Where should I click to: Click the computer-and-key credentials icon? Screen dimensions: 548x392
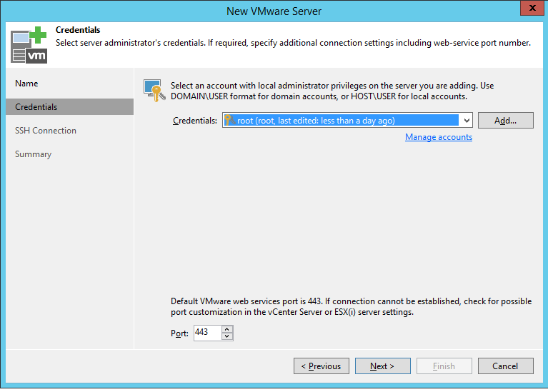(154, 90)
